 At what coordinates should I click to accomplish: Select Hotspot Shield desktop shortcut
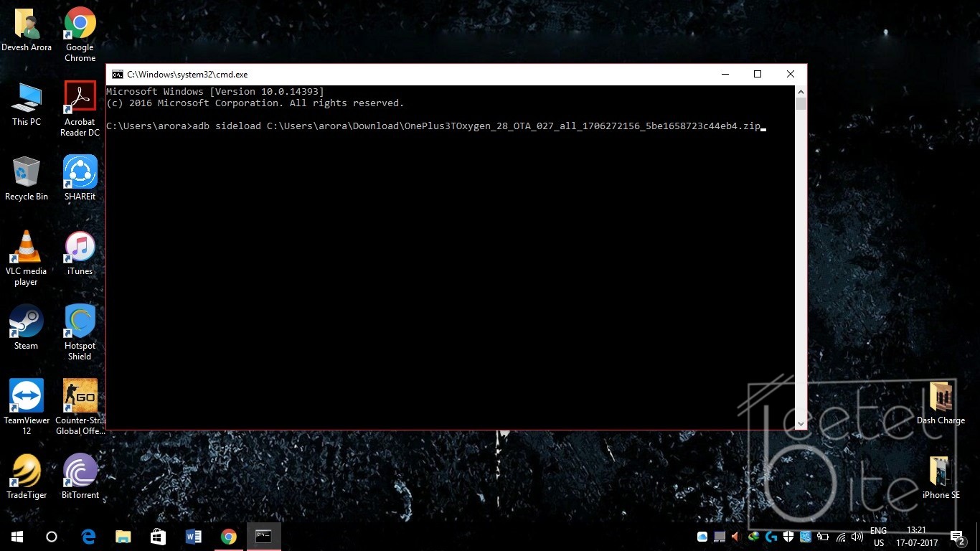pyautogui.click(x=80, y=322)
